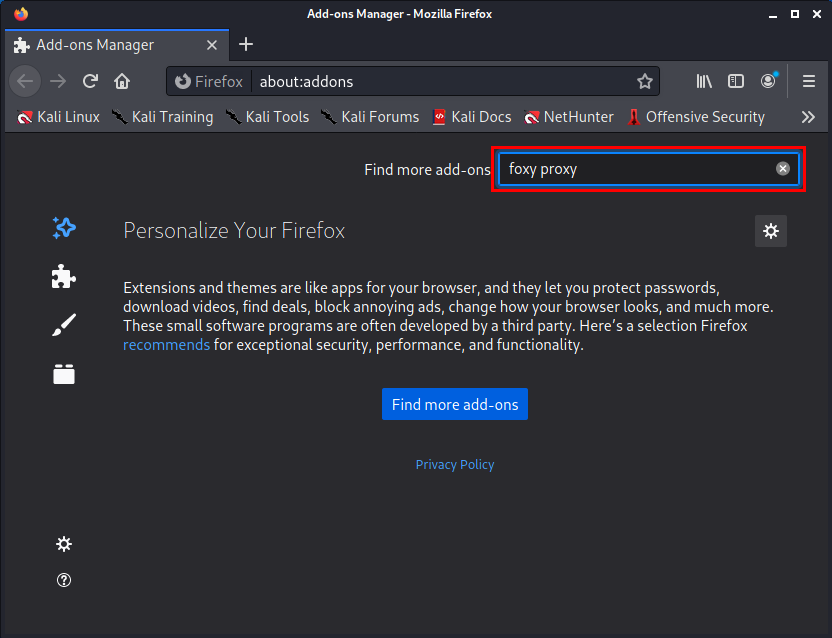This screenshot has width=832, height=638.
Task: Click the blue Find more add-ons button
Action: (455, 404)
